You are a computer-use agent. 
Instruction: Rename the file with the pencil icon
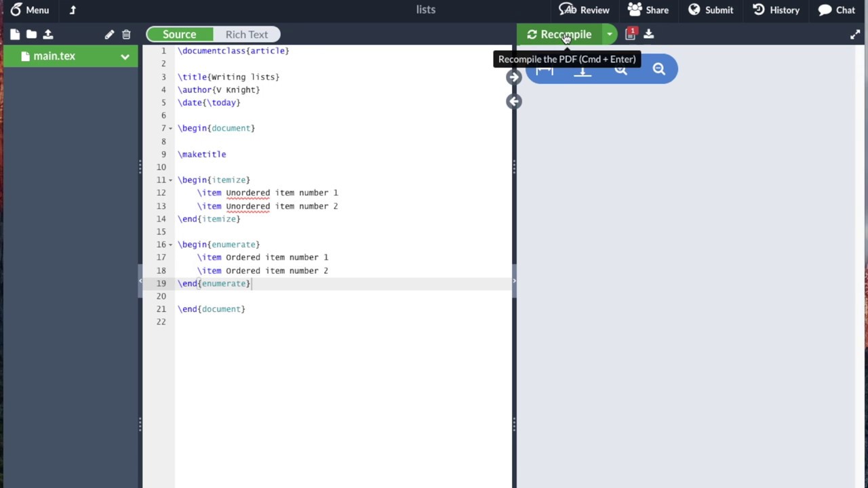(109, 34)
